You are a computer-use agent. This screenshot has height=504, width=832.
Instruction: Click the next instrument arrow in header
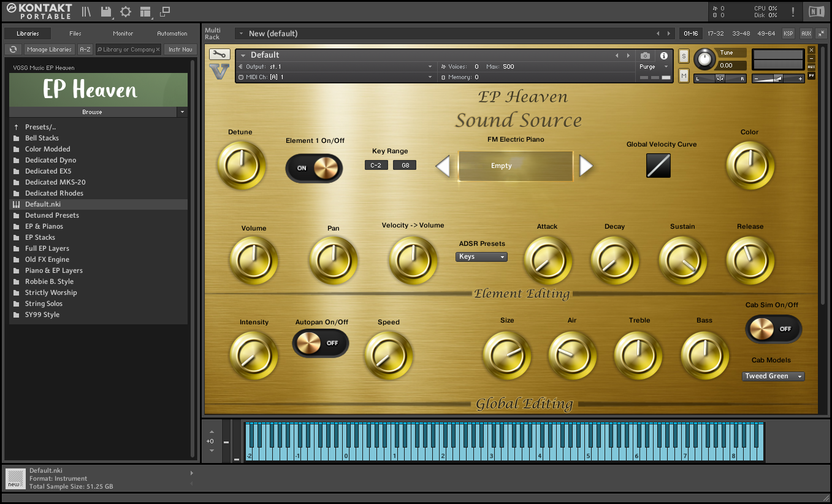coord(628,55)
